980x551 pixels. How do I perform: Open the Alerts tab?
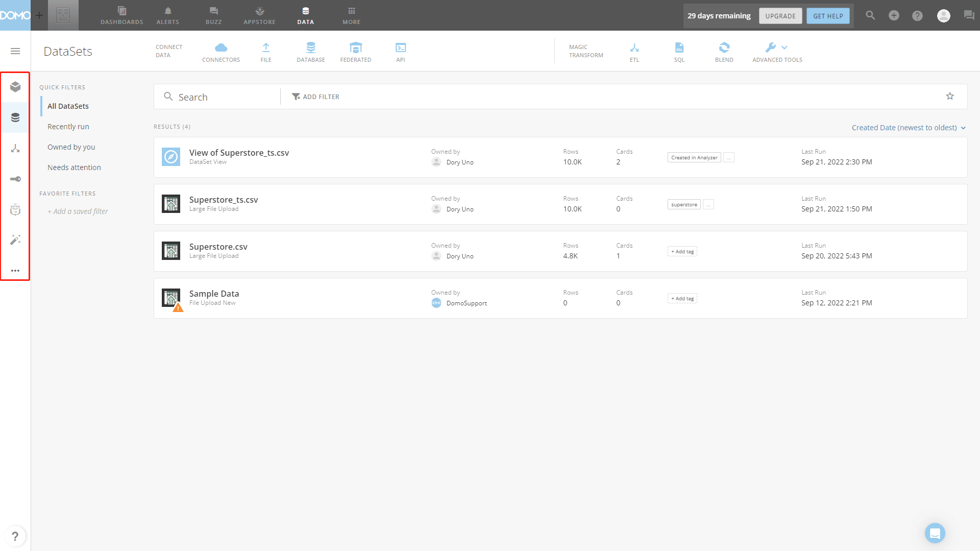pyautogui.click(x=168, y=15)
